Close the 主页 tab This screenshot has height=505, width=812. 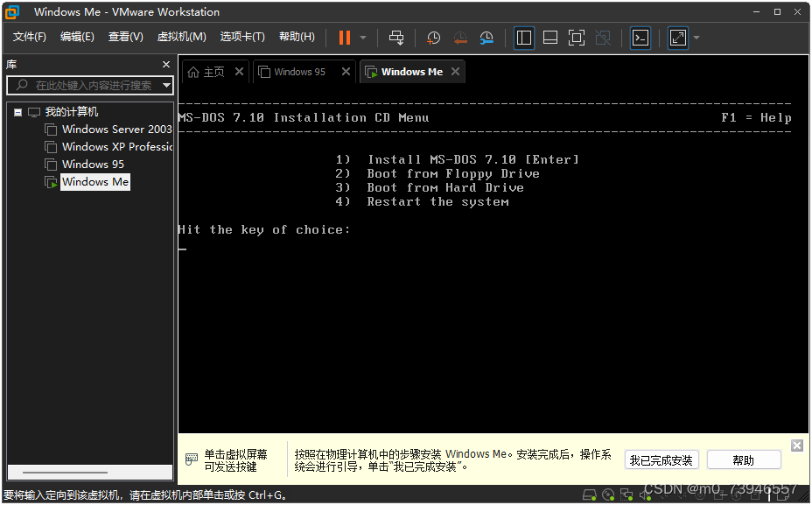(239, 72)
